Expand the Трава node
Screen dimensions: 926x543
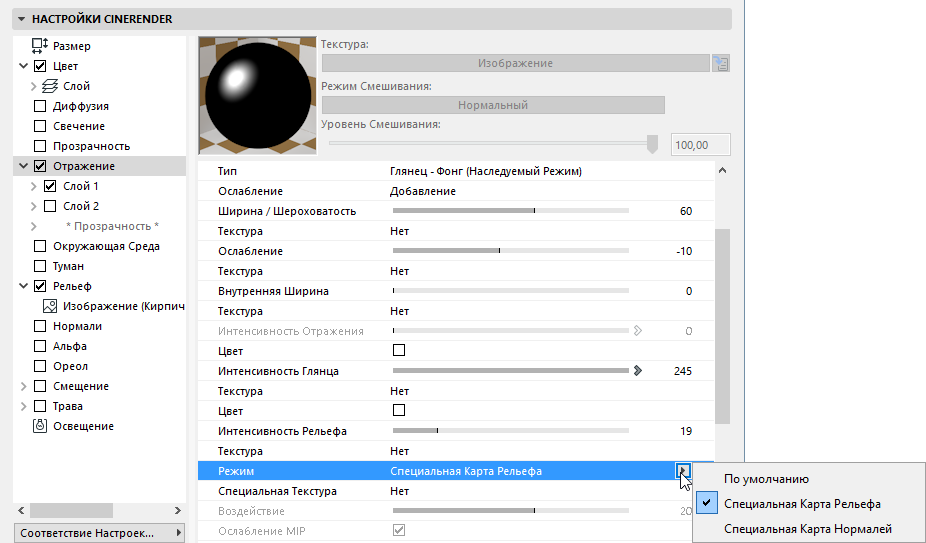click(24, 407)
